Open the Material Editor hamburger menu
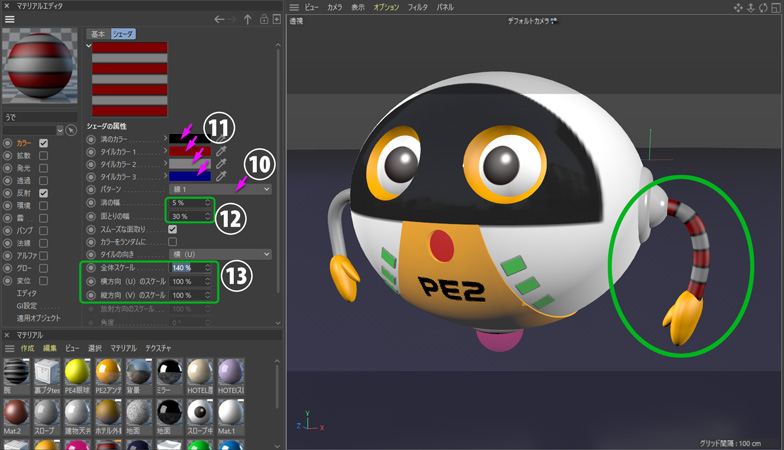The image size is (784, 450). coord(10,19)
